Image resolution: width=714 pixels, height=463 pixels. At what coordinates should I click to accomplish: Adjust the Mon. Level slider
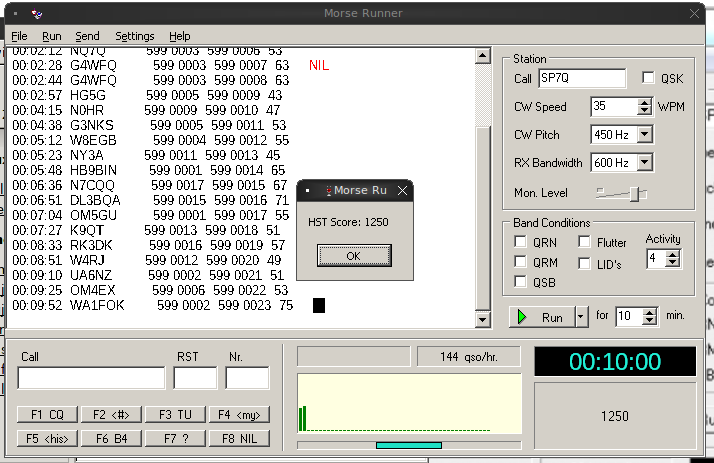click(635, 194)
